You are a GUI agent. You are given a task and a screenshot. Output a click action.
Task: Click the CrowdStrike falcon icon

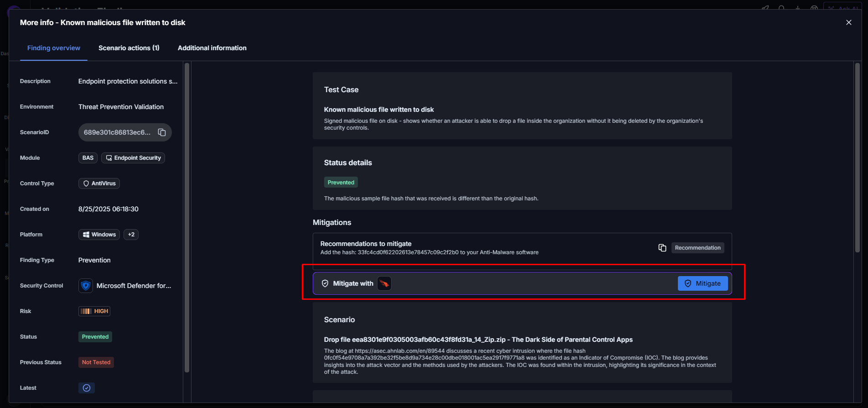tap(384, 283)
